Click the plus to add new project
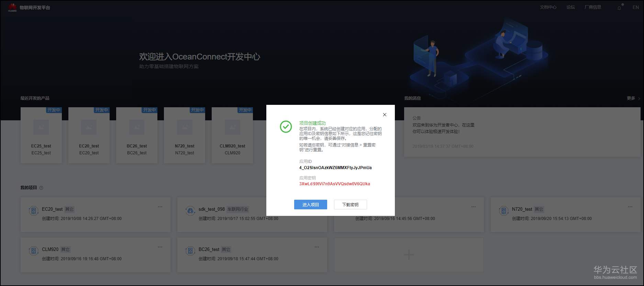 [409, 255]
